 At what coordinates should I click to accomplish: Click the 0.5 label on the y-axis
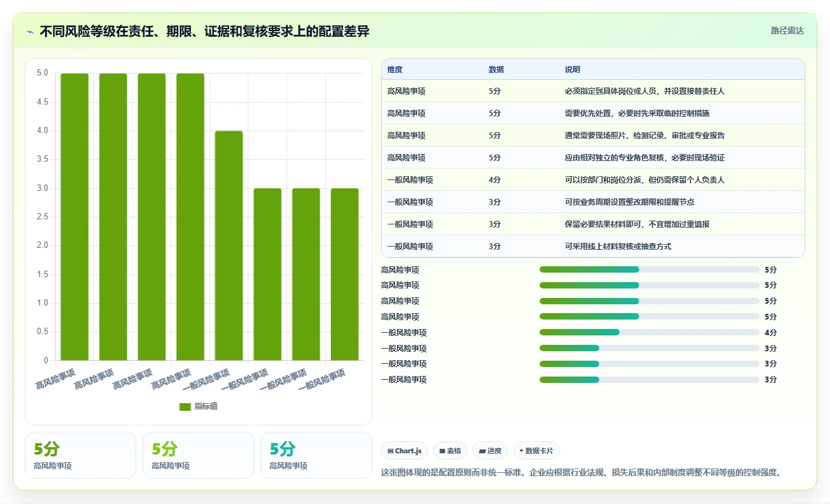coord(42,332)
